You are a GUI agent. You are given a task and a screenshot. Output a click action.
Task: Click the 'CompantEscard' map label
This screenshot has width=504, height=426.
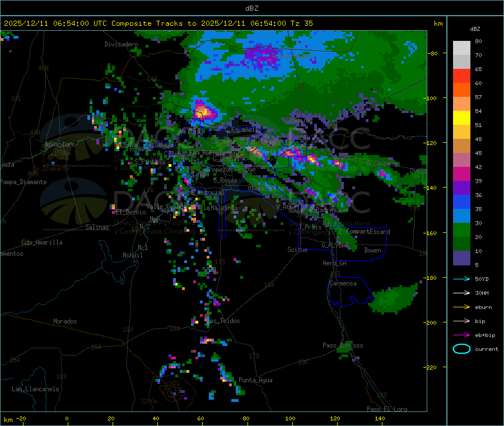368,231
